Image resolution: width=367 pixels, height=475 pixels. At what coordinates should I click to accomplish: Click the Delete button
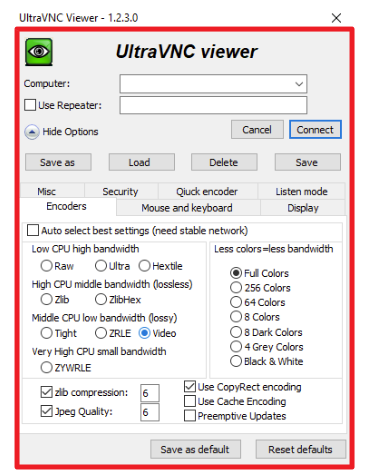(x=224, y=162)
